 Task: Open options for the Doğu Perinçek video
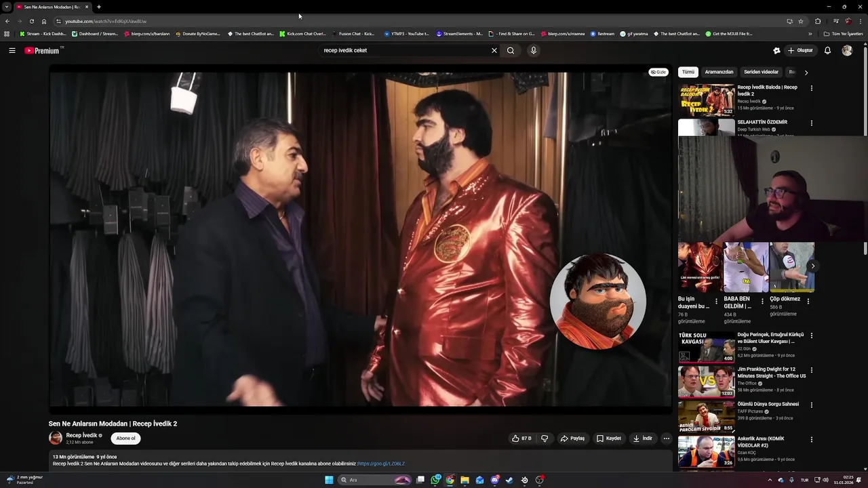point(811,335)
